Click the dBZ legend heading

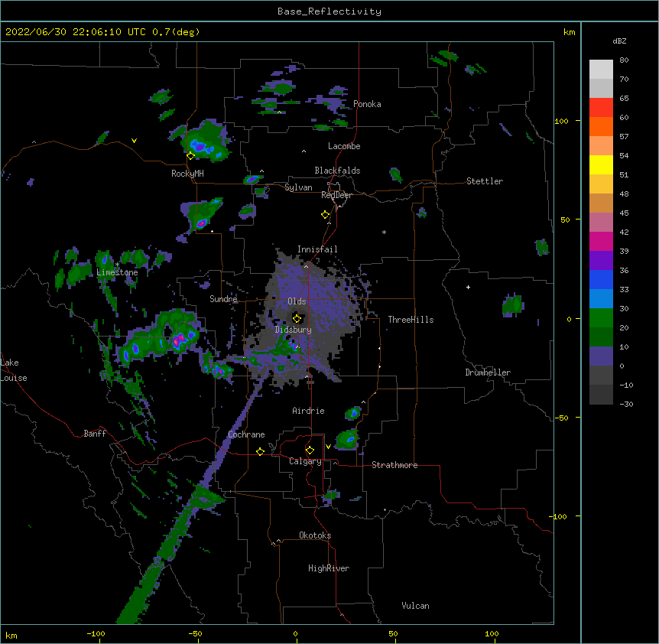[619, 41]
